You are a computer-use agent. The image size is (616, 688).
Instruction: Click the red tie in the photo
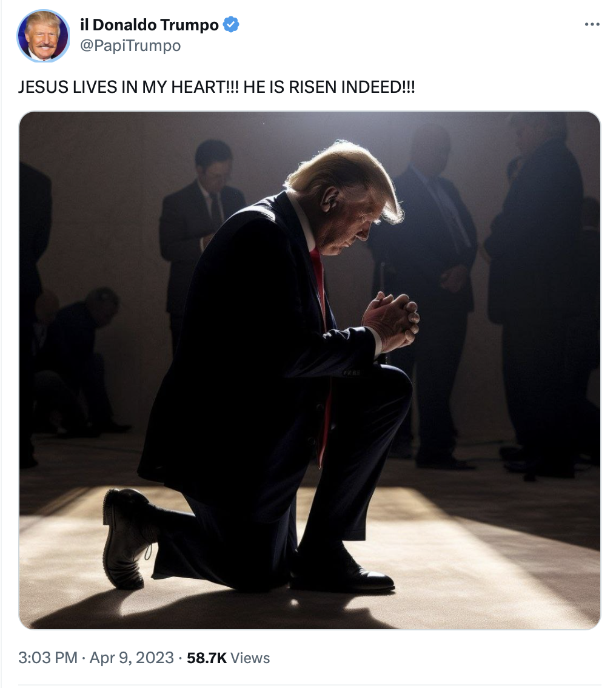tap(321, 351)
